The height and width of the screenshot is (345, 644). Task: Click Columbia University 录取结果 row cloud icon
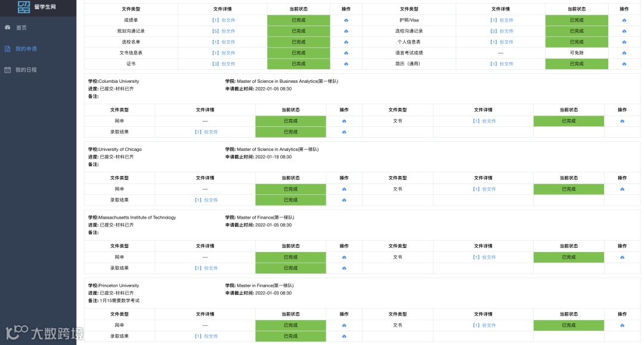344,132
